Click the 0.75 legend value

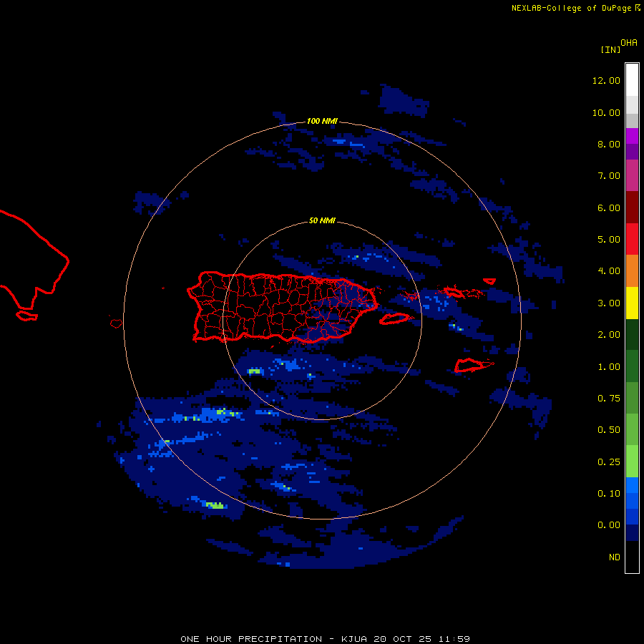[x=609, y=399]
